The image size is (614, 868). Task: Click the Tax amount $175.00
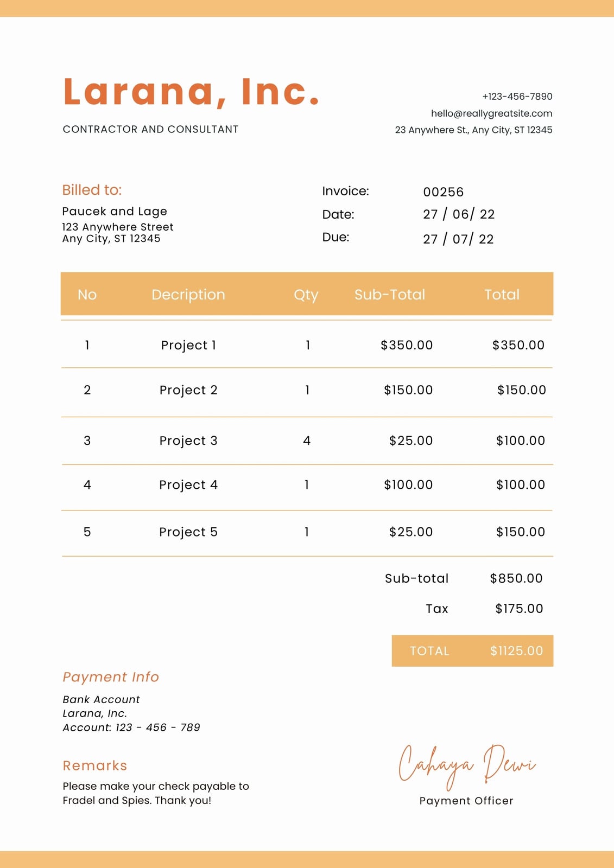pos(519,609)
